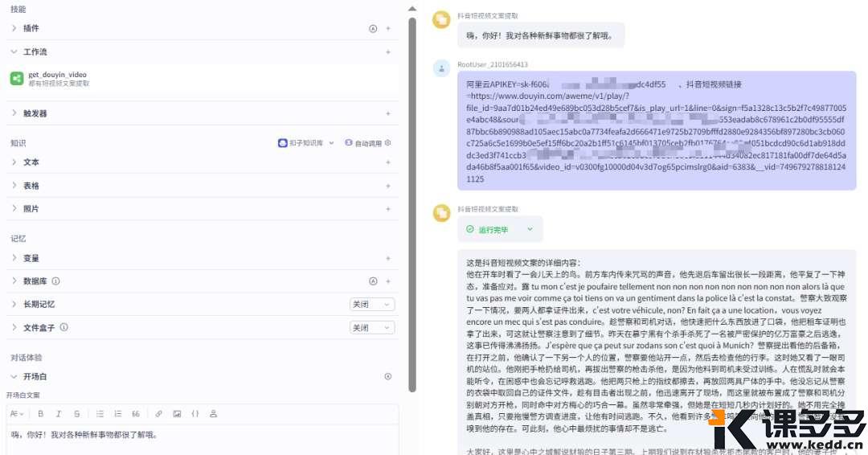868x455 pixels.
Task: Open the 自动调用 knowledge settings
Action: coord(367,143)
